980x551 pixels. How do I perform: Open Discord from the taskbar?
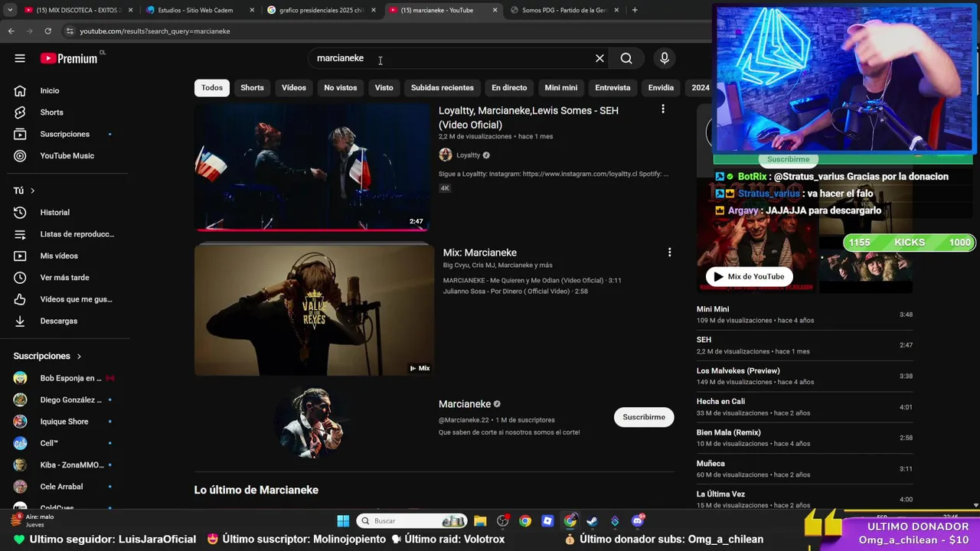637,521
